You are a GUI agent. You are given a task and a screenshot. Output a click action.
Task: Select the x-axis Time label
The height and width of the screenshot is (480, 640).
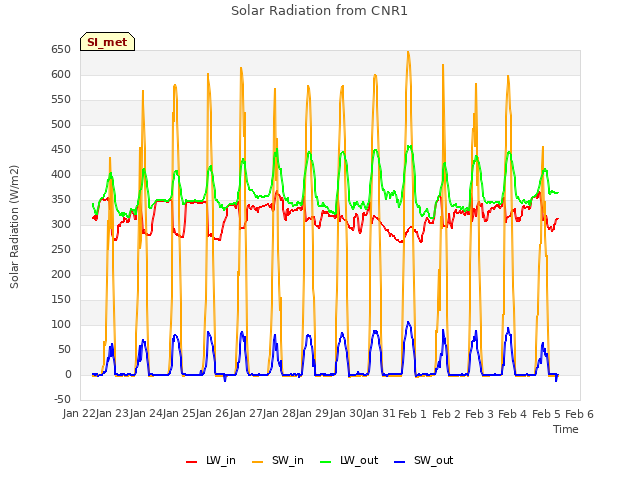(565, 429)
